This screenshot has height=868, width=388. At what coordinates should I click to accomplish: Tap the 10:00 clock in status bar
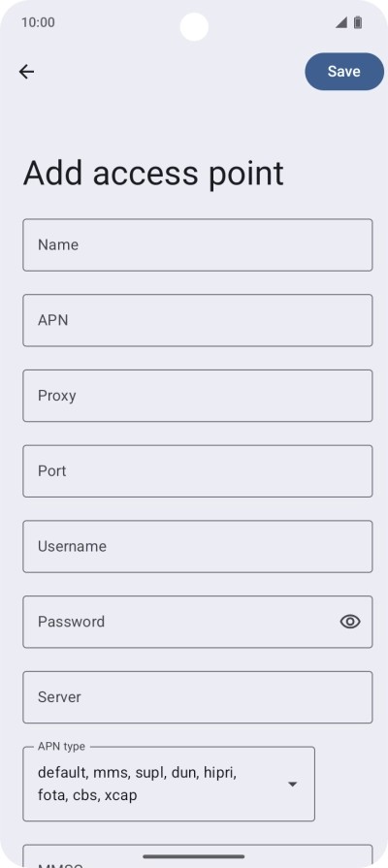click(x=38, y=22)
